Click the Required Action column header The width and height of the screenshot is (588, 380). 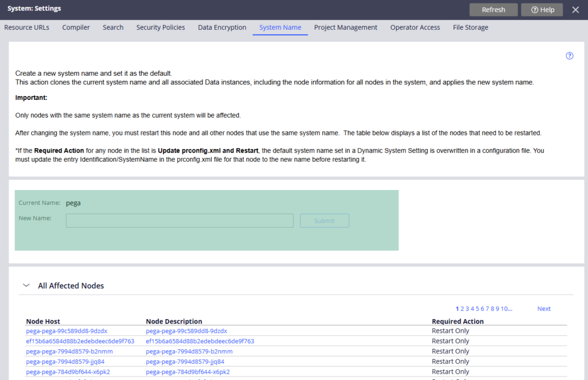[458, 321]
